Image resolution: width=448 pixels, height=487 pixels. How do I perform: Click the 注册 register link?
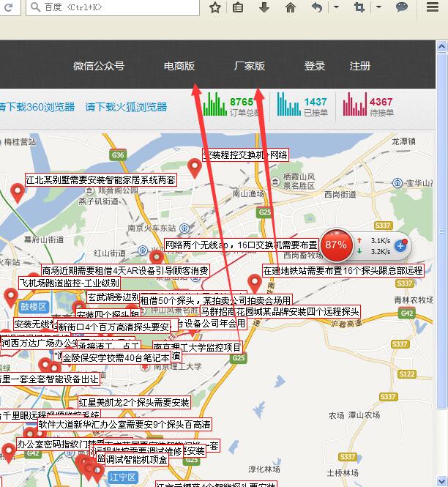coord(360,66)
